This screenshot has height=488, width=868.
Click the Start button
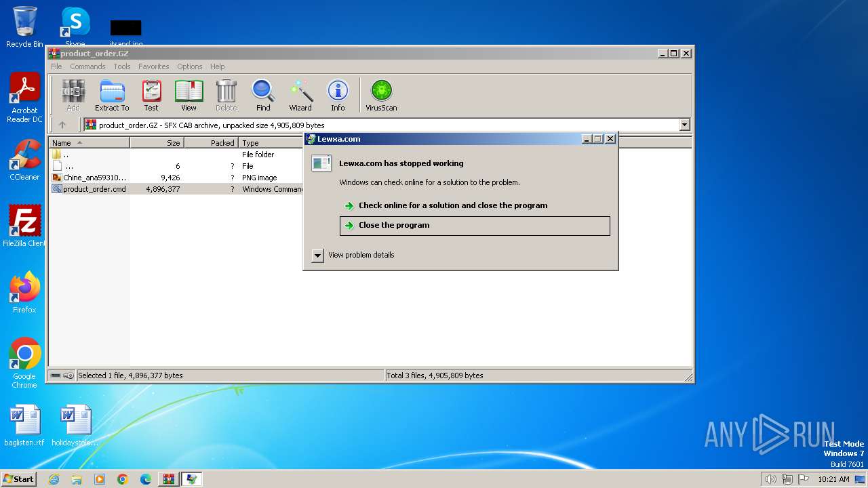[19, 479]
